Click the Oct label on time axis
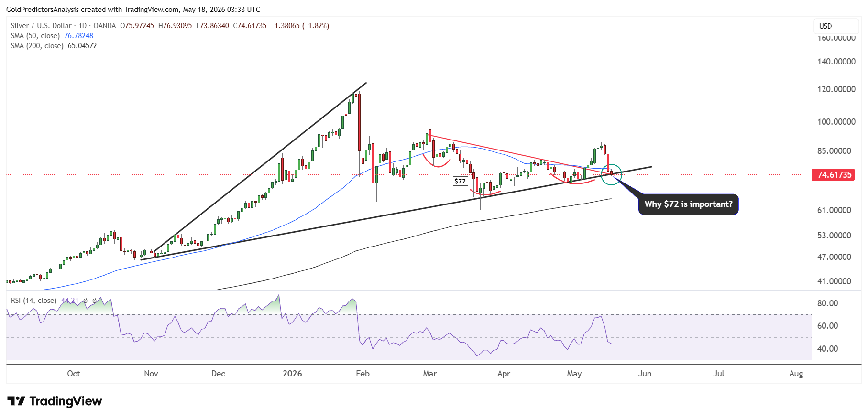 [74, 374]
